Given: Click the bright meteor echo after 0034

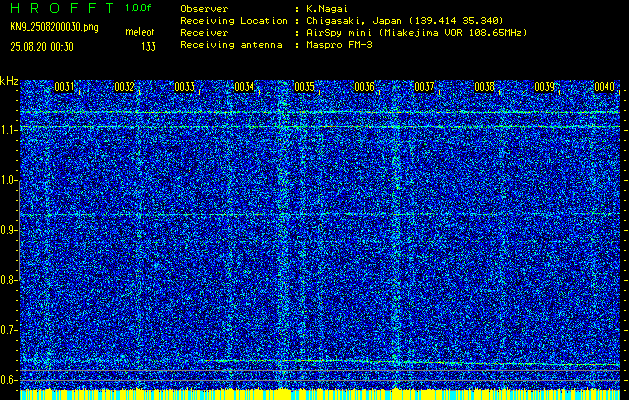Looking at the screenshot, I should [283, 235].
